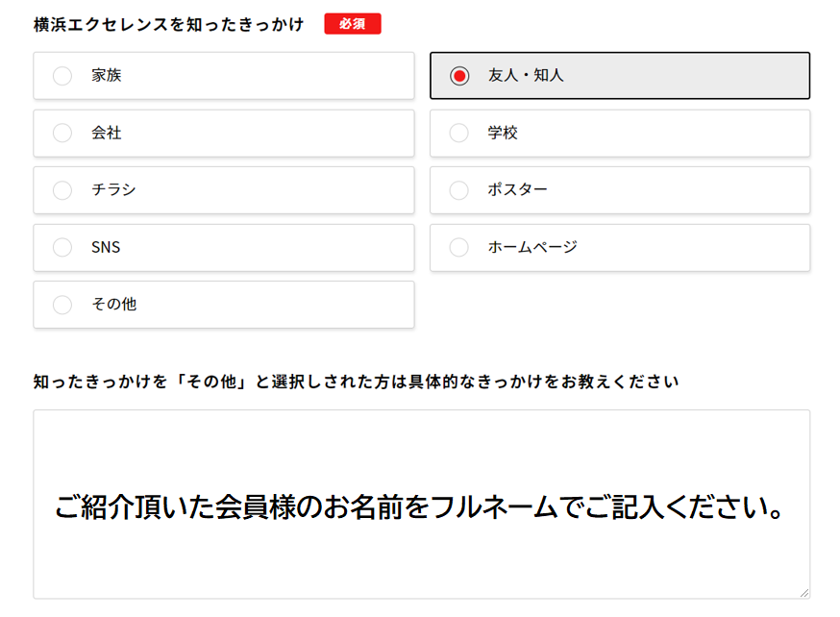
Task: Select the 家族 radio button
Action: tap(62, 76)
